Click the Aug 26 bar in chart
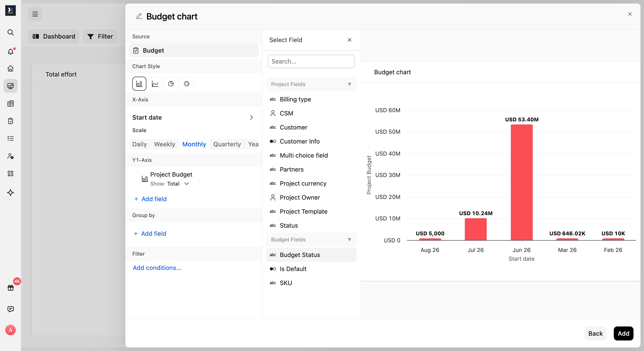The image size is (644, 351). (430, 239)
